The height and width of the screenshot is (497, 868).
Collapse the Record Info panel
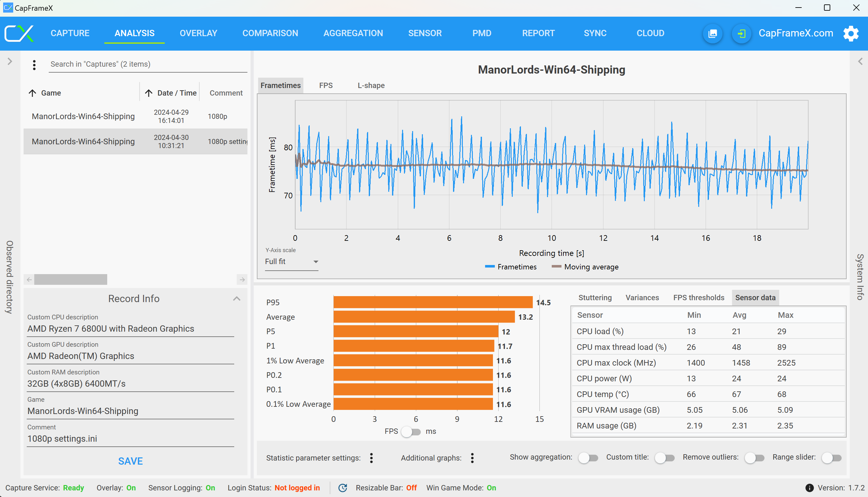(x=236, y=299)
